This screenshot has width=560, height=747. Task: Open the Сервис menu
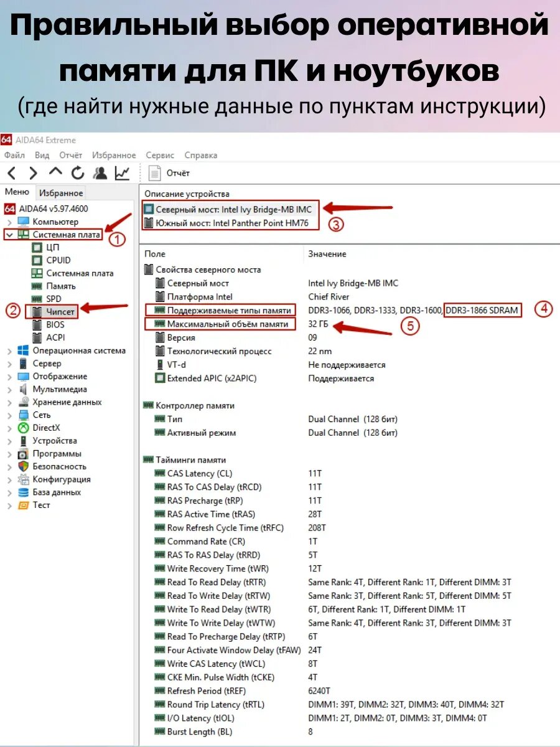click(160, 155)
